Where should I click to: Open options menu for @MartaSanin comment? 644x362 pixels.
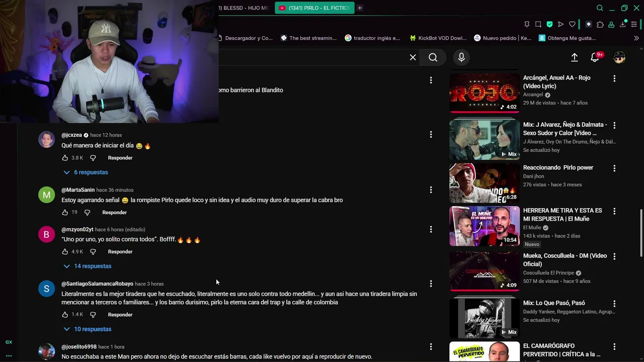(x=431, y=190)
